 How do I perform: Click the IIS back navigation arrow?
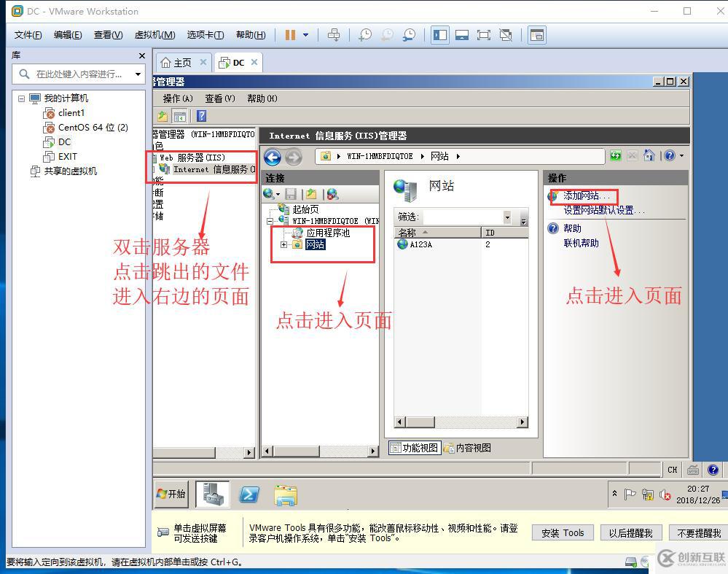click(x=273, y=157)
